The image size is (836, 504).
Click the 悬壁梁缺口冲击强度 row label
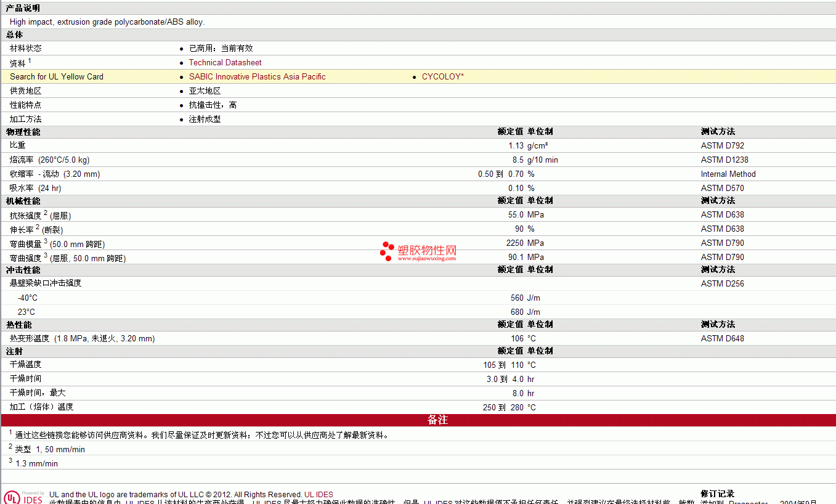tap(46, 283)
